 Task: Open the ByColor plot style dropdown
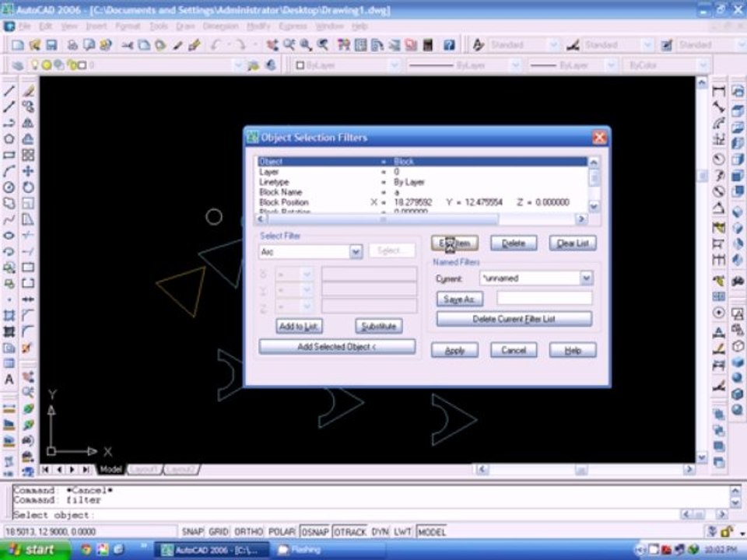pos(703,65)
